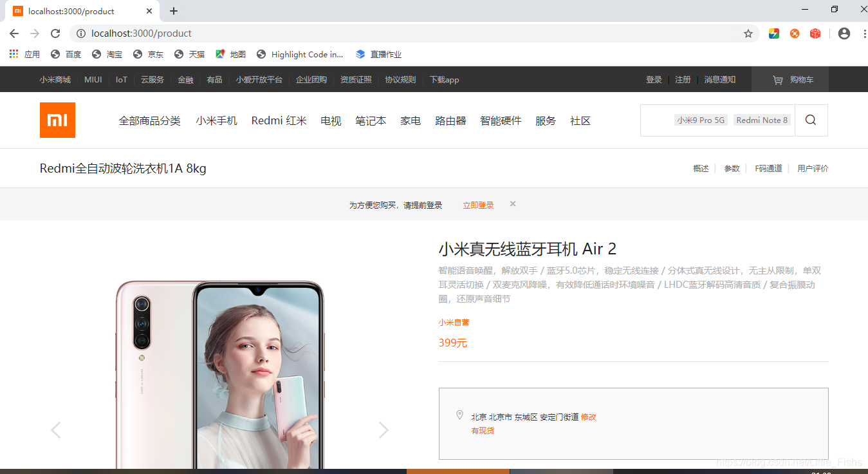Viewport: 868px width, 474px height.
Task: Select the Redmi Note 8 search suggestion tag
Action: point(762,119)
